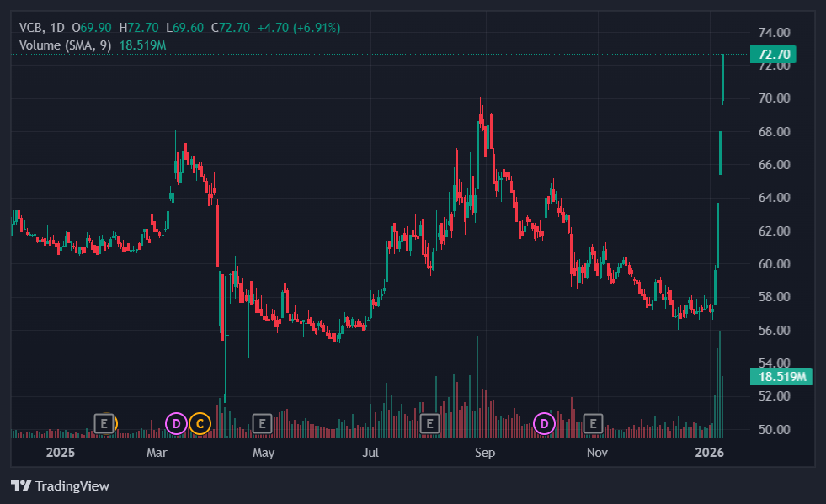This screenshot has width=826, height=504.
Task: Click the 60.00 level on price scale
Action: click(774, 264)
